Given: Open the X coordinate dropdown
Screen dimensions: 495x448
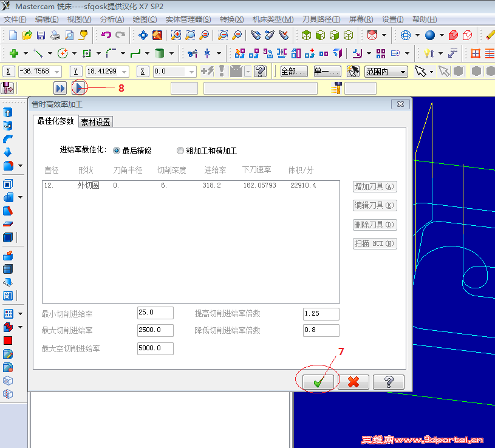Looking at the screenshot, I should [x=57, y=72].
